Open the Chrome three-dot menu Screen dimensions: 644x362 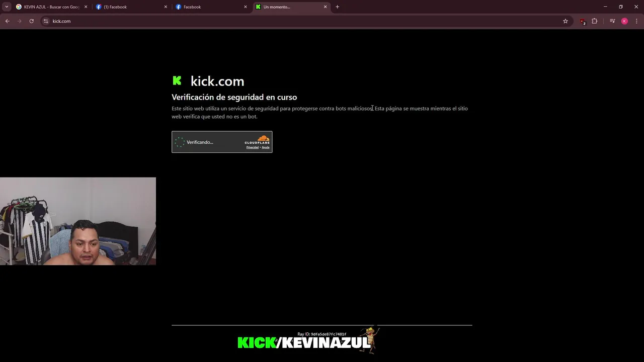pyautogui.click(x=637, y=21)
